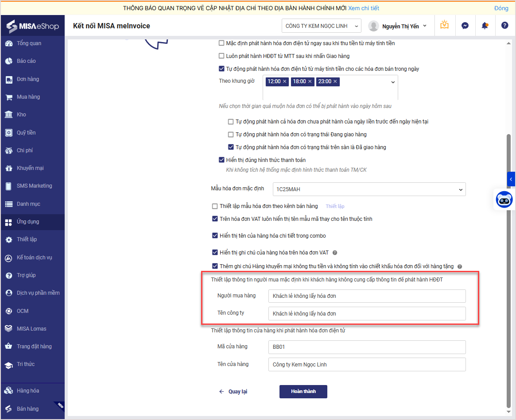This screenshot has width=516, height=420.
Task: Click the Quay lại back link
Action: [x=233, y=392]
